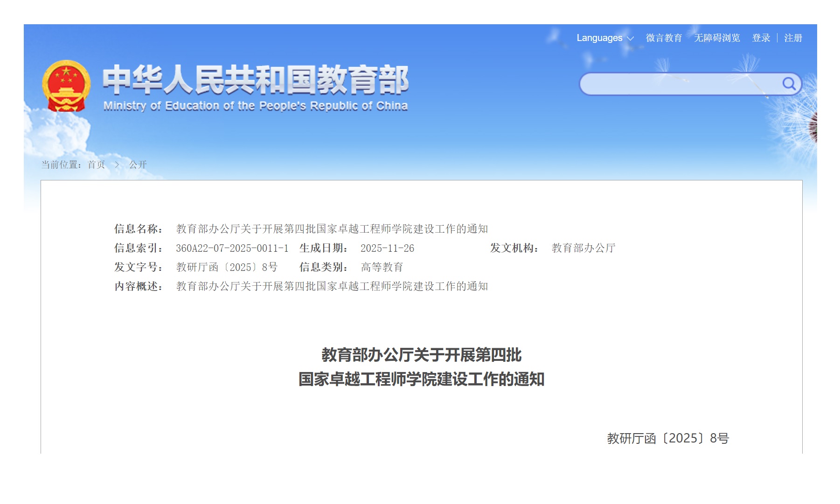Open the 微言教育 link

664,38
